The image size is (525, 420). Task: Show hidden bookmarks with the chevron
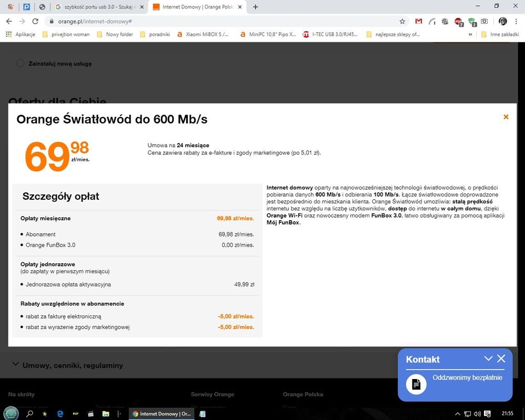[x=470, y=34]
